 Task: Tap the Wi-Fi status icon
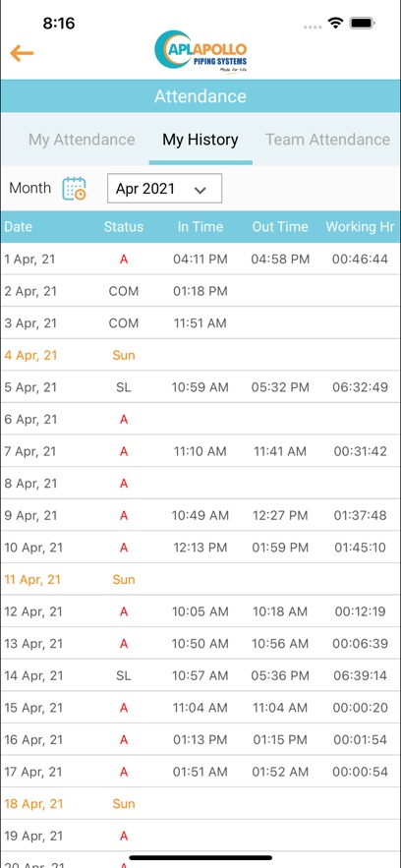(335, 24)
